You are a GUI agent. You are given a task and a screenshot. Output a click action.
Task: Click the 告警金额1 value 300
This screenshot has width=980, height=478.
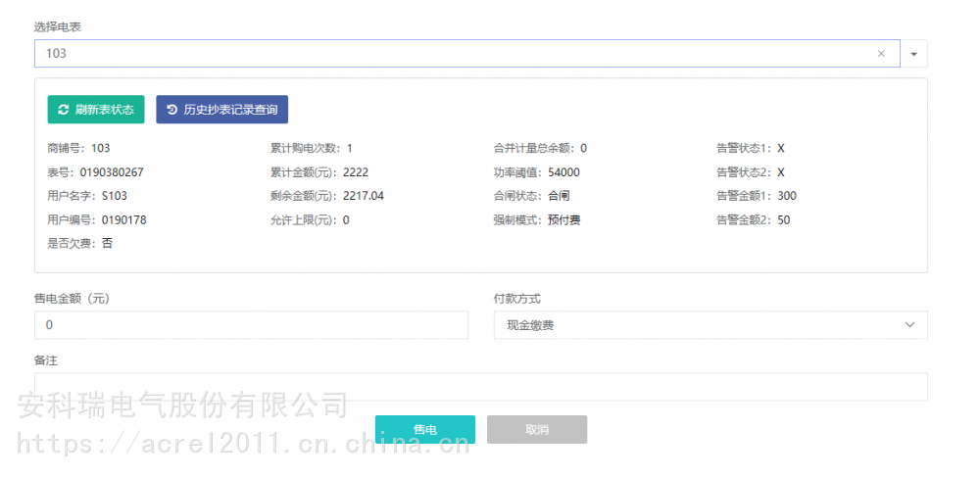click(787, 196)
